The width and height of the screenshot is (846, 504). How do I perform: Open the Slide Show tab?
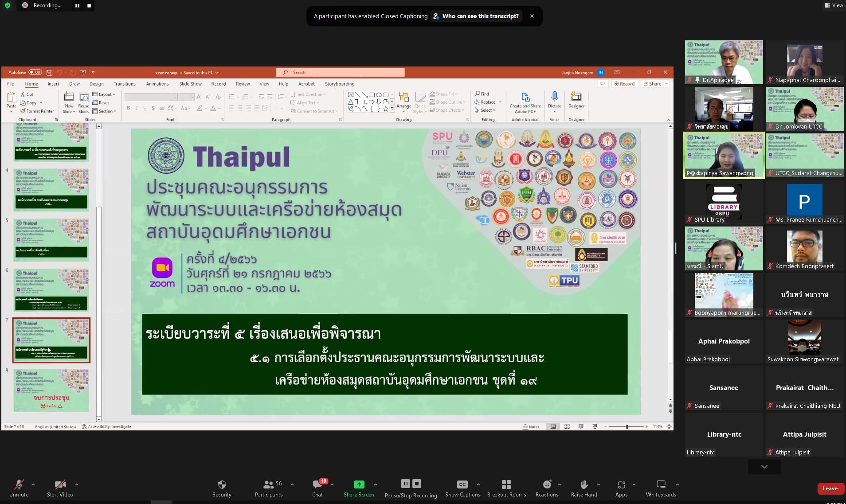point(190,84)
